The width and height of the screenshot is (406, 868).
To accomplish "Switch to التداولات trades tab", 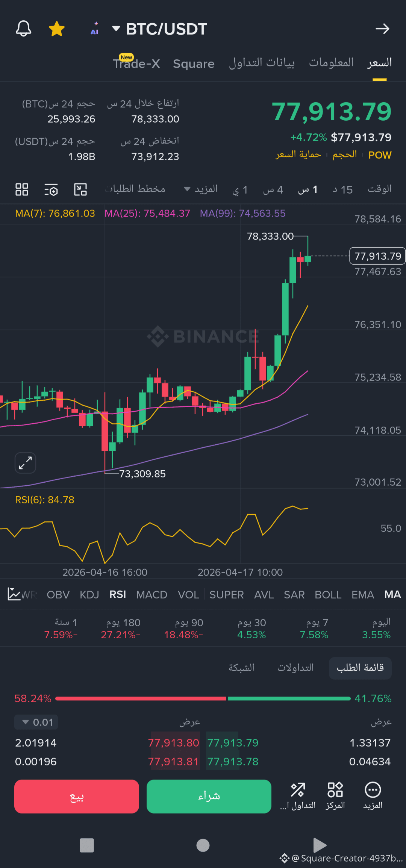I will (295, 668).
